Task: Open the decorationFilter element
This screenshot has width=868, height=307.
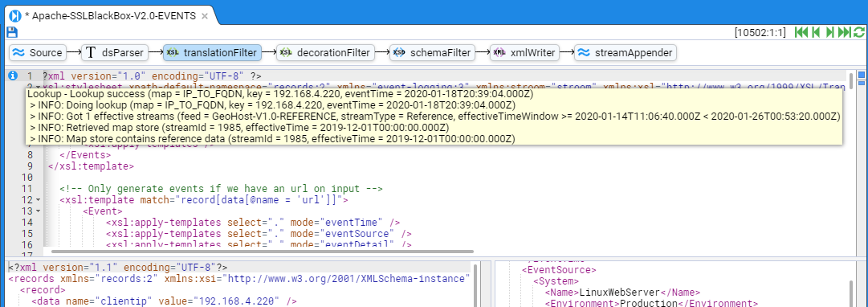Action: pyautogui.click(x=325, y=53)
